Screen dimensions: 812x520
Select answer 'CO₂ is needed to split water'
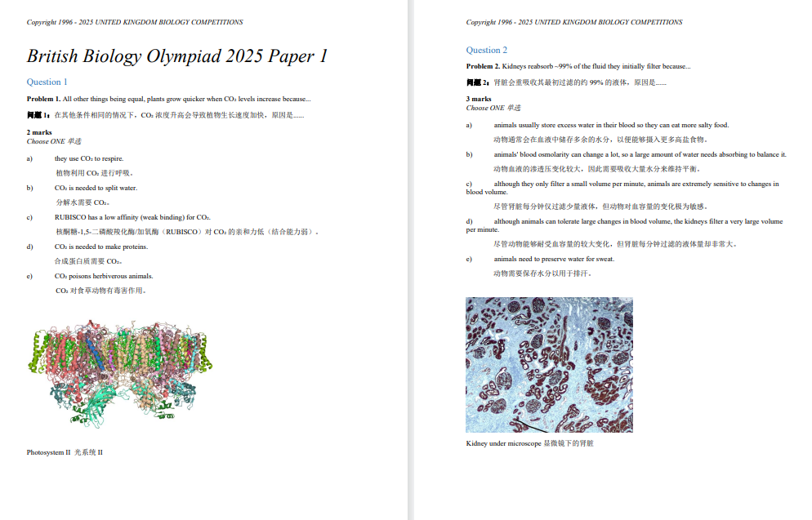(96, 188)
